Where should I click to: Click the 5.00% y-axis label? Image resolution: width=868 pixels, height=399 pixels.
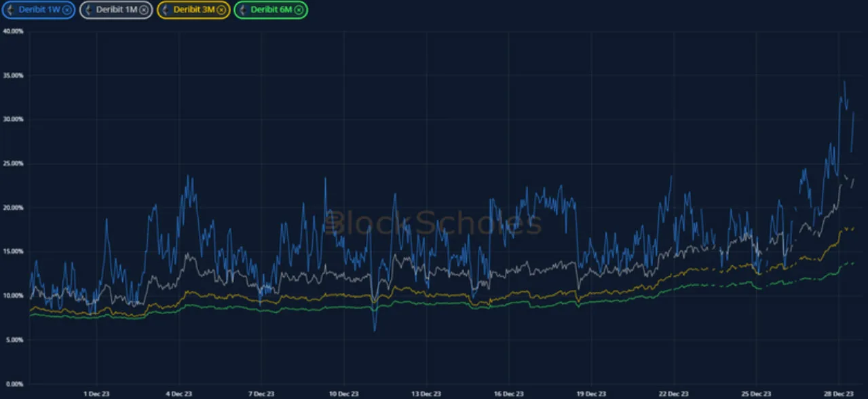click(15, 340)
